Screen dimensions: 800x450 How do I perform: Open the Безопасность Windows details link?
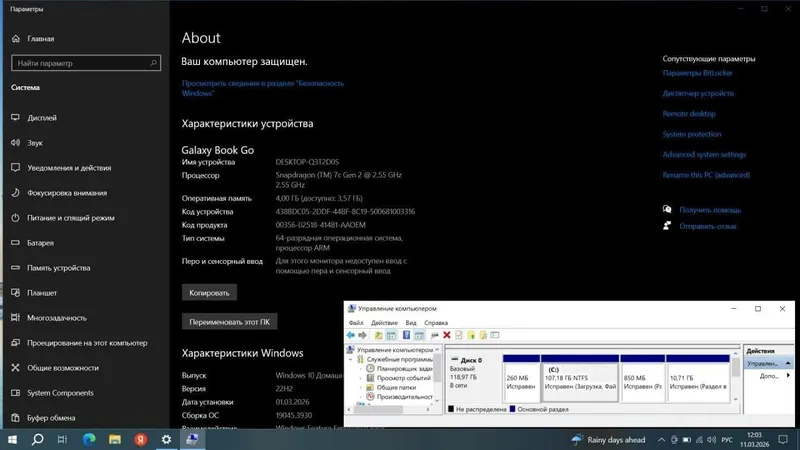pyautogui.click(x=262, y=88)
